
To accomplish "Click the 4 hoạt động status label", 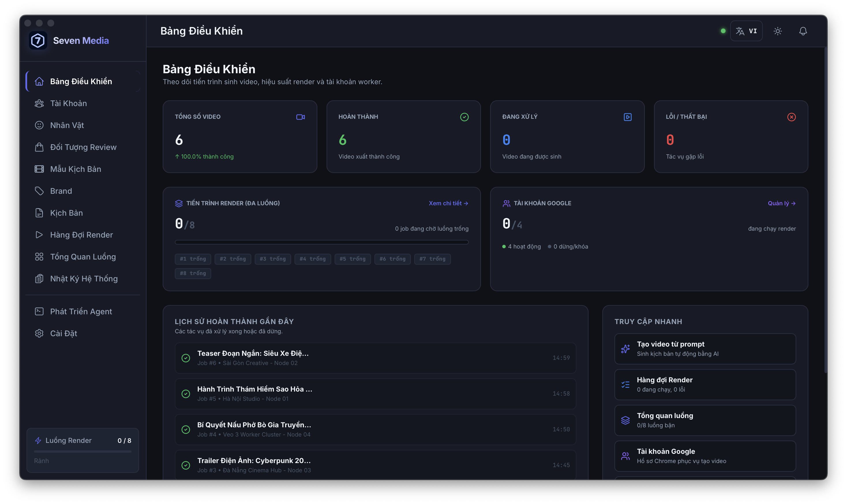I will tap(521, 247).
